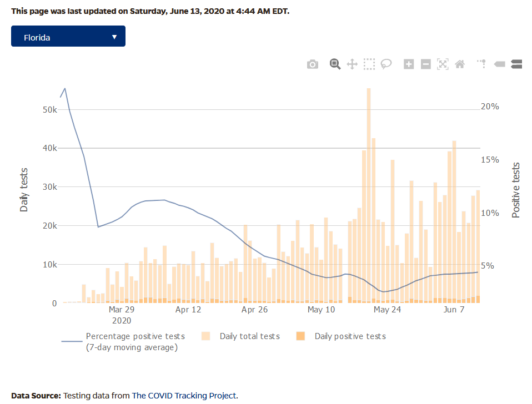Click the Zoom In plus icon

point(409,64)
